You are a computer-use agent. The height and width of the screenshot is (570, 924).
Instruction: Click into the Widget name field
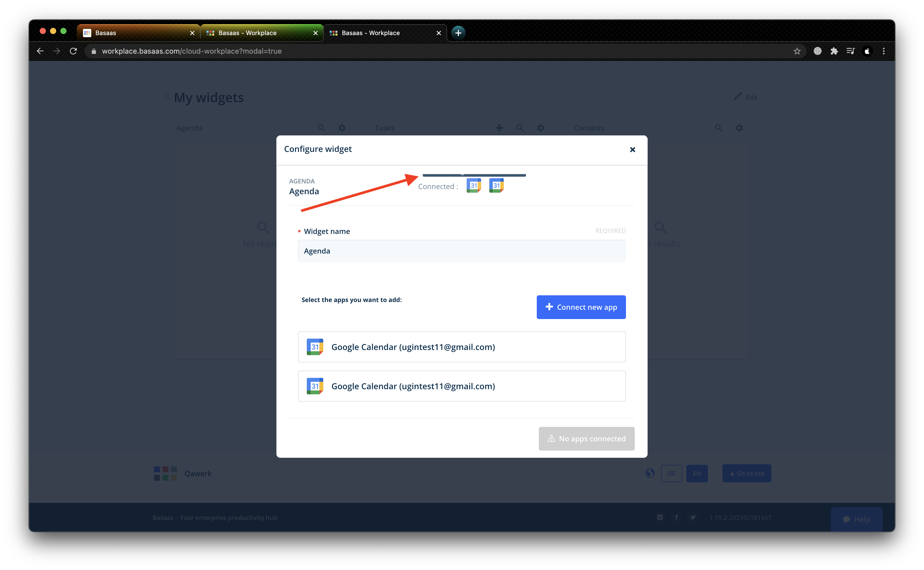click(x=462, y=251)
